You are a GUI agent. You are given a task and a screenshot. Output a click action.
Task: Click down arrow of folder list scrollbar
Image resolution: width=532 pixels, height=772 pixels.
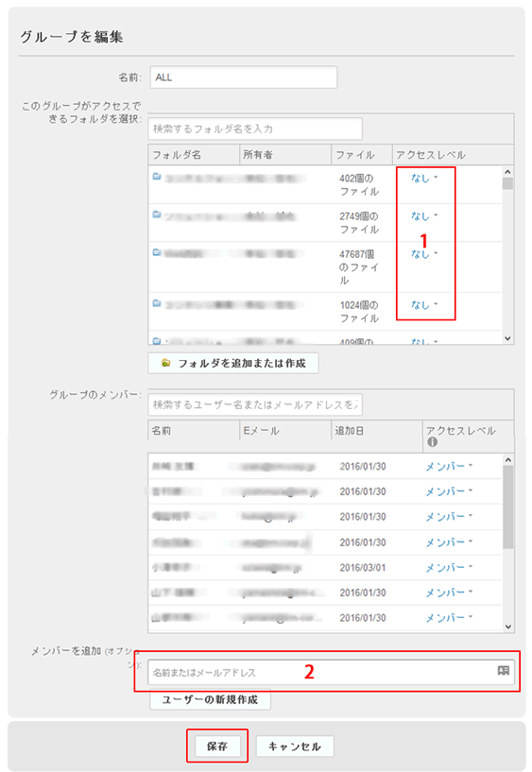tap(507, 338)
